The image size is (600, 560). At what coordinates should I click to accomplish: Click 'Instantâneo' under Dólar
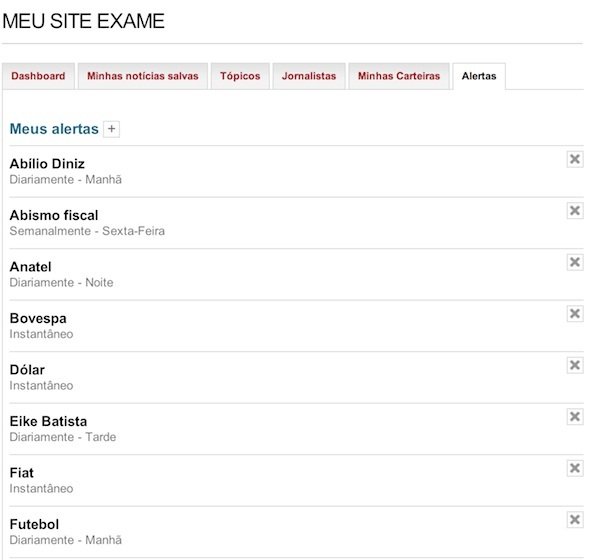tap(41, 385)
